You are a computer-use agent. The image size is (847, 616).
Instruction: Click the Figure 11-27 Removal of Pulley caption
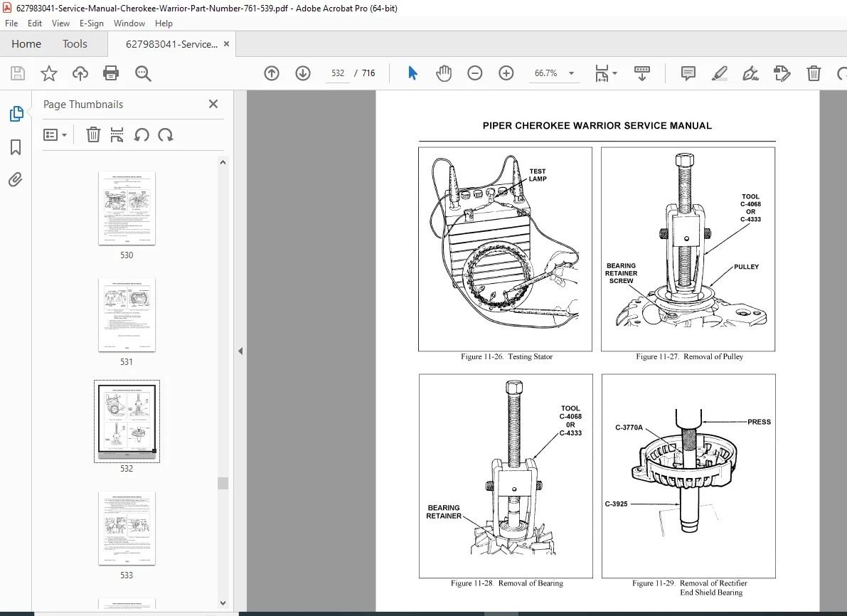click(689, 356)
